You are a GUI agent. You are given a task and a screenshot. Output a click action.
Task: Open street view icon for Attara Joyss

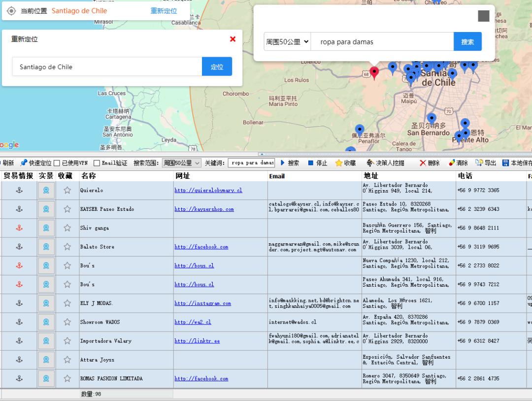46,360
